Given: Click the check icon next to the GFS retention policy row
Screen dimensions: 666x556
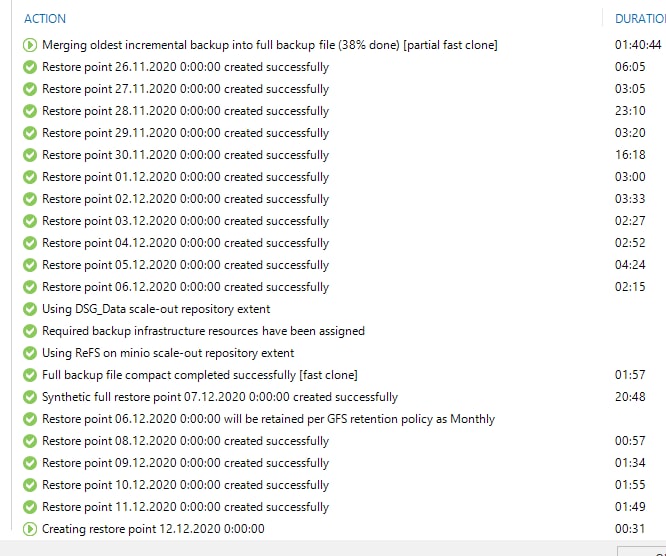Looking at the screenshot, I should tap(30, 419).
